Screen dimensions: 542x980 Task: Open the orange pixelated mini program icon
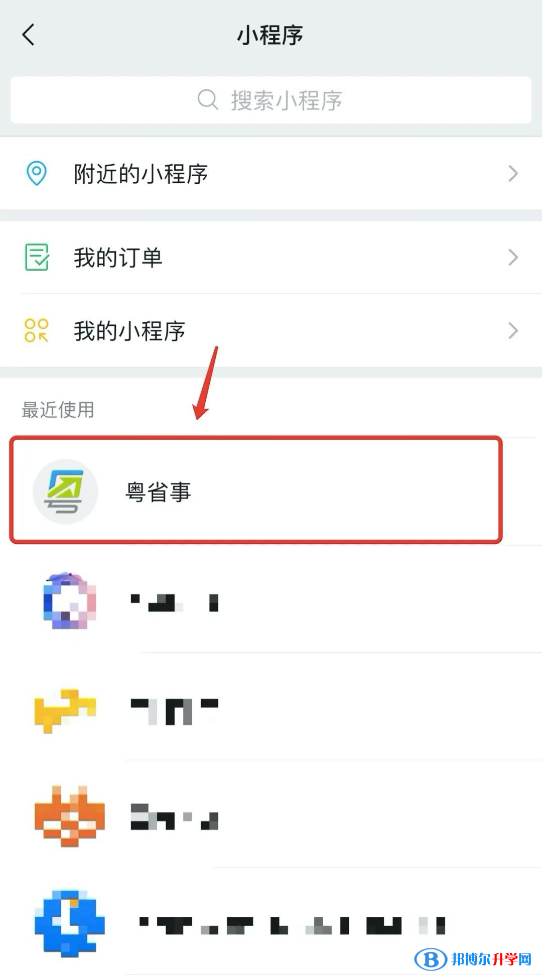coord(69,816)
